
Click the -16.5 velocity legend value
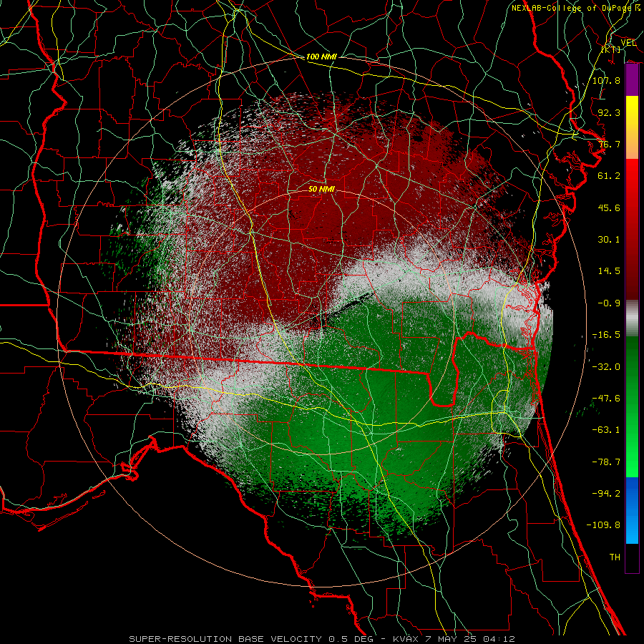(x=606, y=335)
